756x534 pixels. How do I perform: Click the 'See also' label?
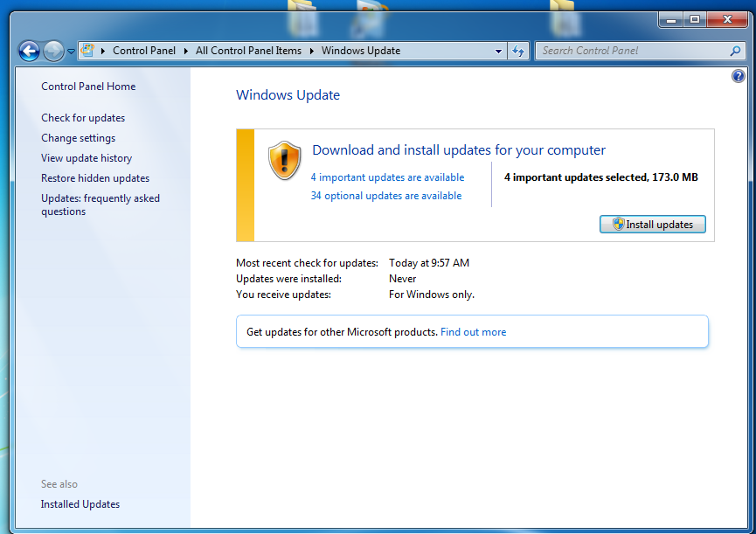(x=59, y=484)
